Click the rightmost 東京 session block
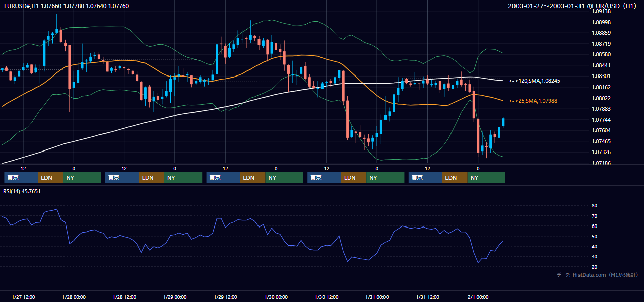 (x=425, y=178)
